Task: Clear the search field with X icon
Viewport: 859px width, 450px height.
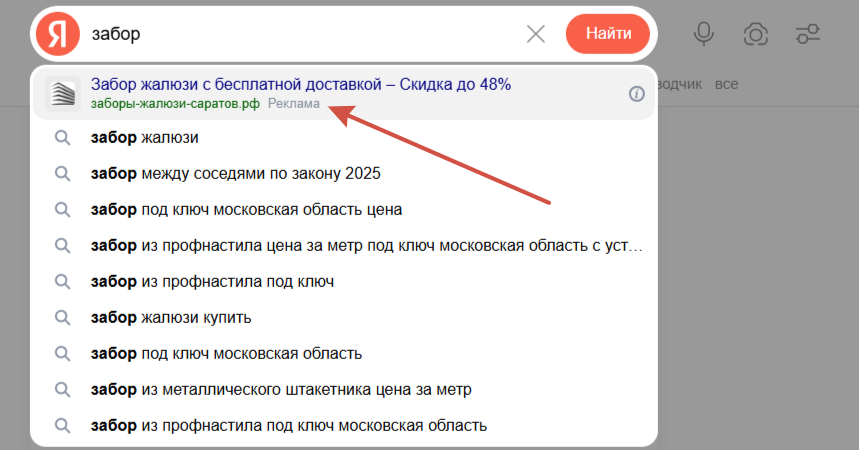Action: (536, 34)
